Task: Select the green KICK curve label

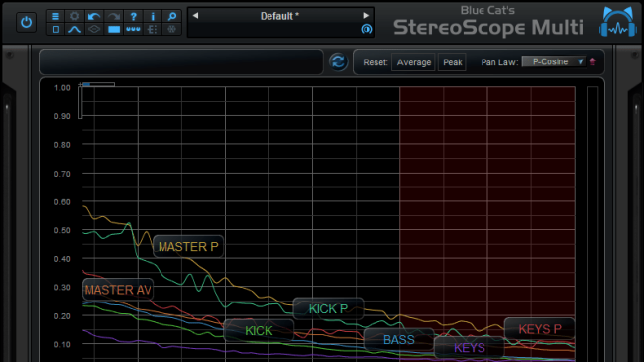Action: [259, 330]
